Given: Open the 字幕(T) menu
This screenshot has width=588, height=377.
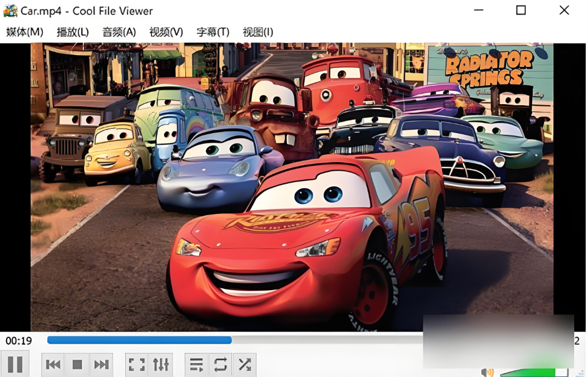Looking at the screenshot, I should [213, 32].
